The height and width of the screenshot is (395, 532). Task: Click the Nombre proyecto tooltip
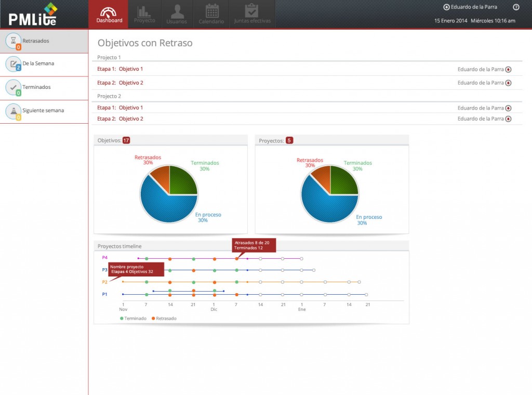tap(136, 269)
